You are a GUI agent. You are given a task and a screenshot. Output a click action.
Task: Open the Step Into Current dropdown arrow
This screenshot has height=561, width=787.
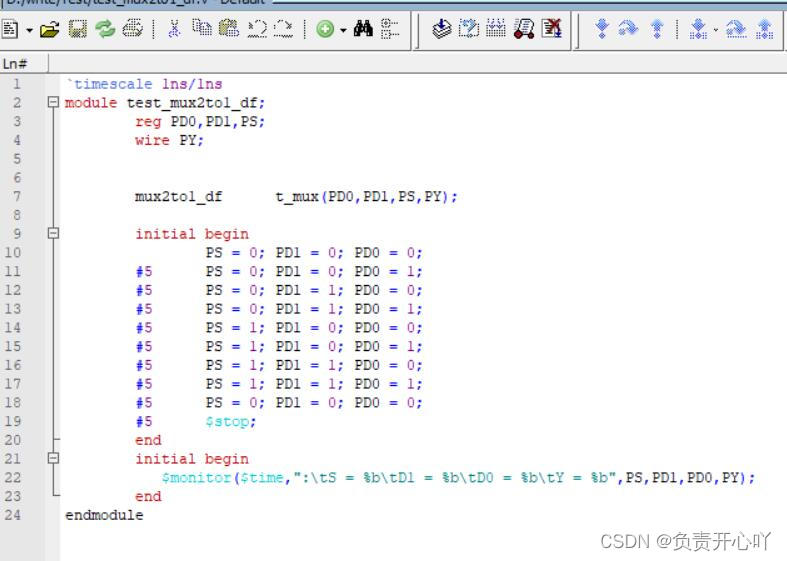[x=716, y=31]
